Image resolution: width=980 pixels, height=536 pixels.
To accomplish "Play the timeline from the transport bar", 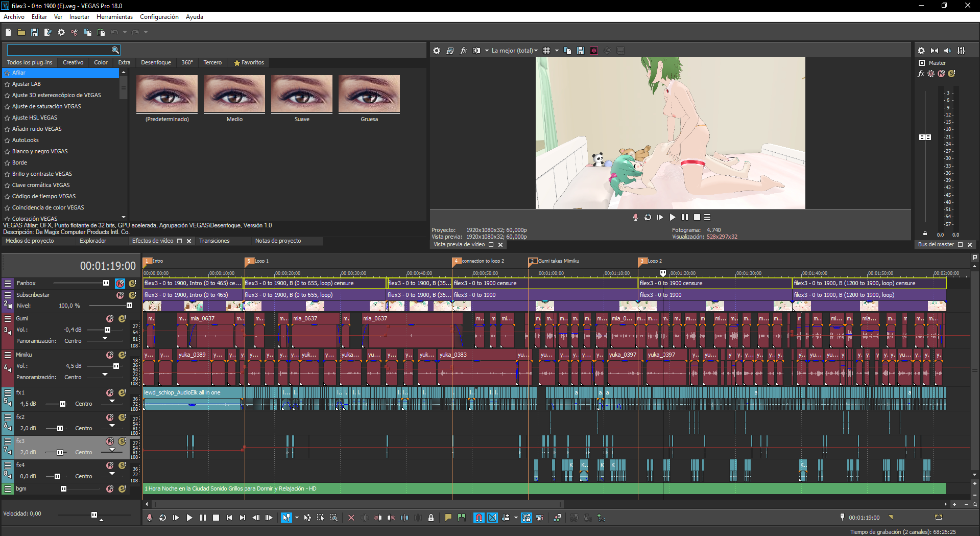I will (189, 518).
